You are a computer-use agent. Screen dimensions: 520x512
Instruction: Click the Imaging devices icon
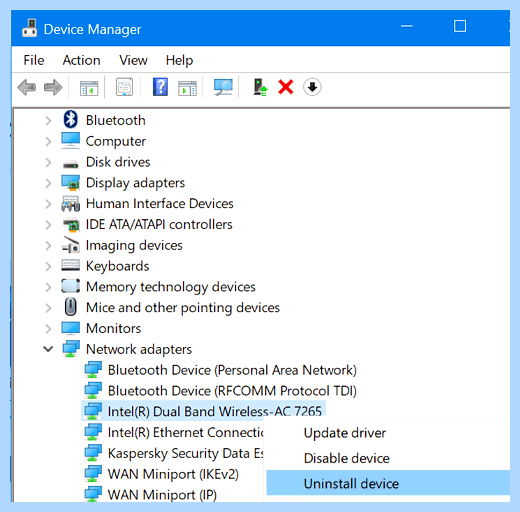[x=70, y=245]
